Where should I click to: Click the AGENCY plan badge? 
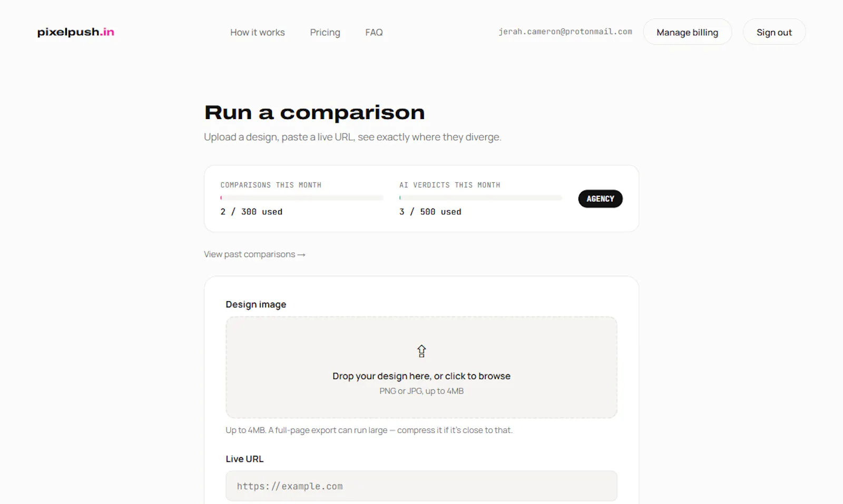(601, 199)
